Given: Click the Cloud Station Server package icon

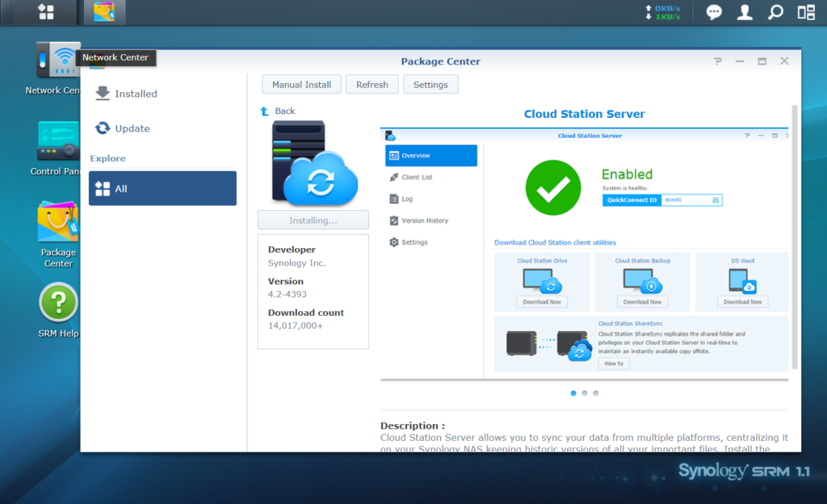Looking at the screenshot, I should click(314, 163).
